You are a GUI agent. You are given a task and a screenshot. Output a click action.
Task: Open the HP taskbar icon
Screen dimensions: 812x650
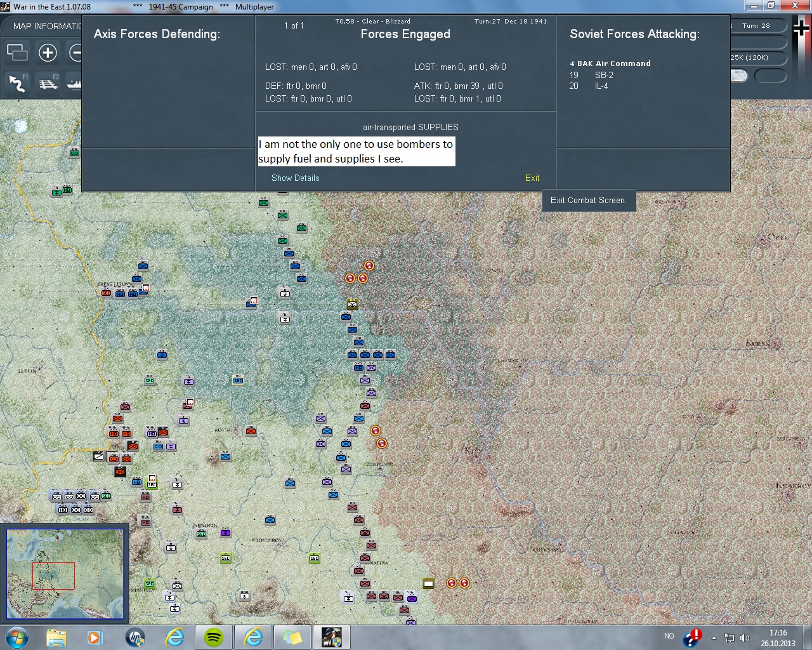click(135, 637)
